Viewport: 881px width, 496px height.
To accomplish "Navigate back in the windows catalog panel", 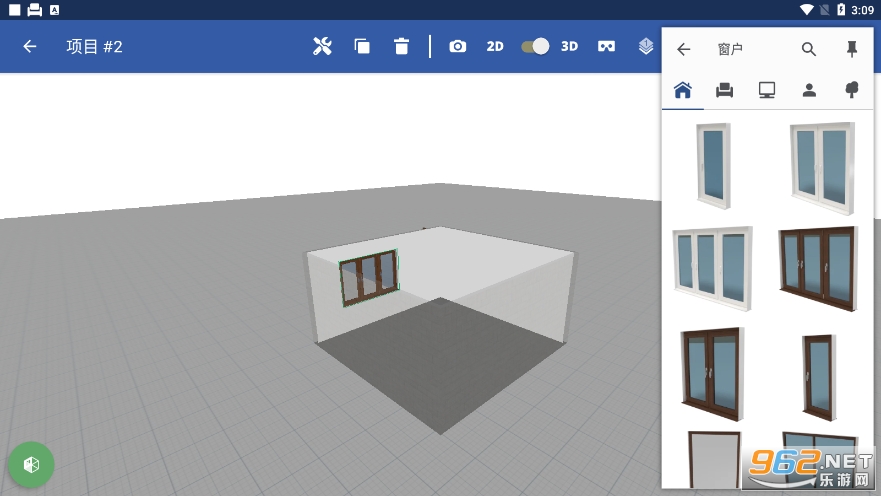I will [x=684, y=49].
